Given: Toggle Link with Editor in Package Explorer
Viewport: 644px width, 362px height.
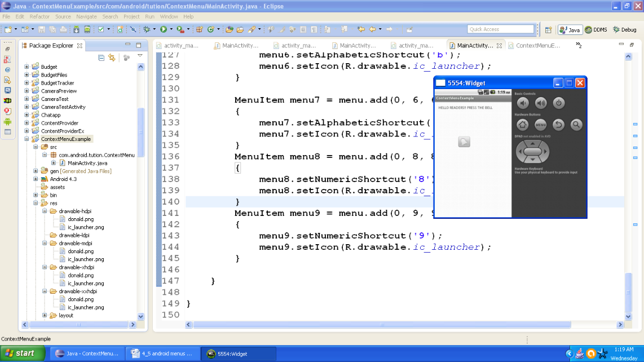Looking at the screenshot, I should pos(112,58).
